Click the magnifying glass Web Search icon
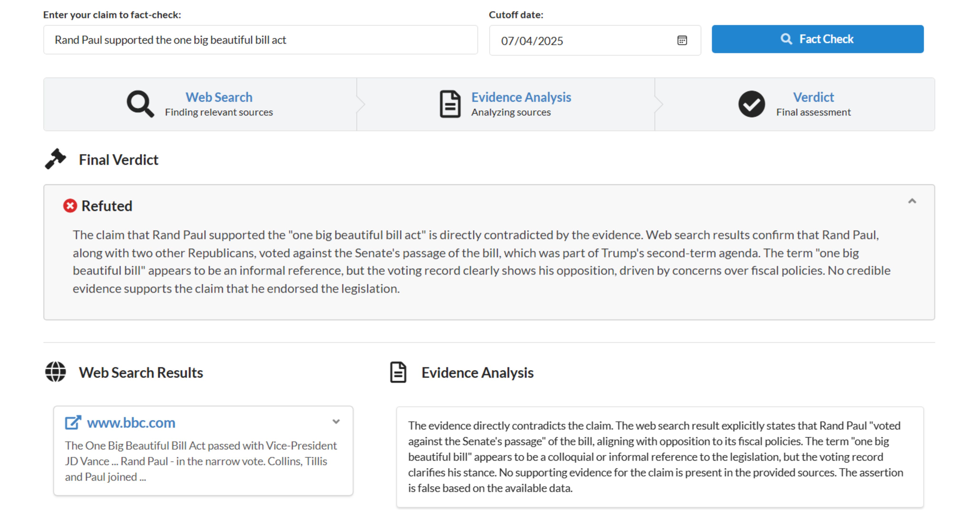 [x=140, y=104]
